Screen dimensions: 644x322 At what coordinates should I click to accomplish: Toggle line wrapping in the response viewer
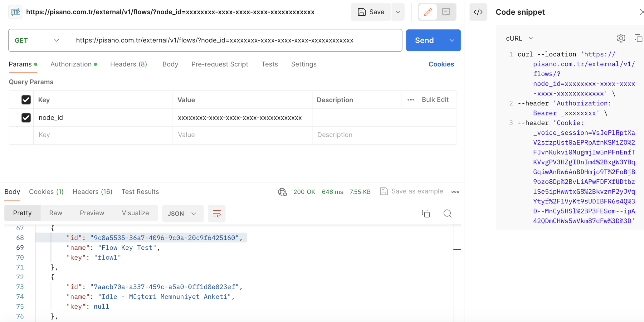[217, 213]
